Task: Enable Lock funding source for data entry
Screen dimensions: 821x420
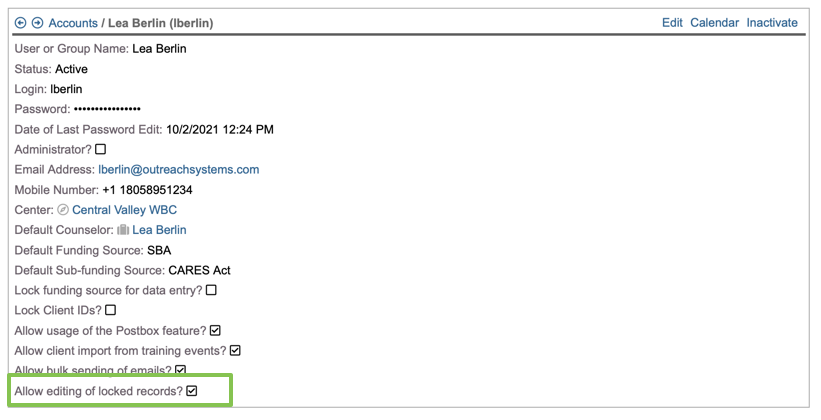Action: [211, 291]
